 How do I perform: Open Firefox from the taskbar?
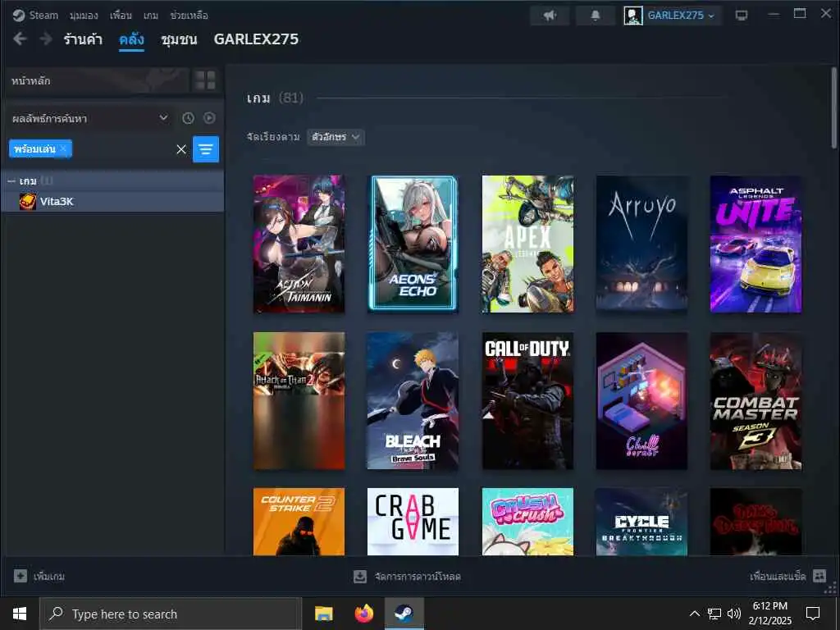coord(363,614)
